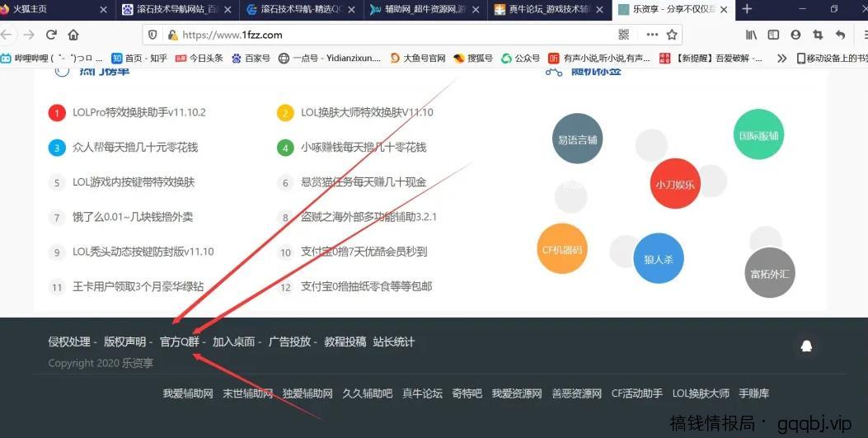
Task: Open Firefox account icon
Action: click(795, 35)
